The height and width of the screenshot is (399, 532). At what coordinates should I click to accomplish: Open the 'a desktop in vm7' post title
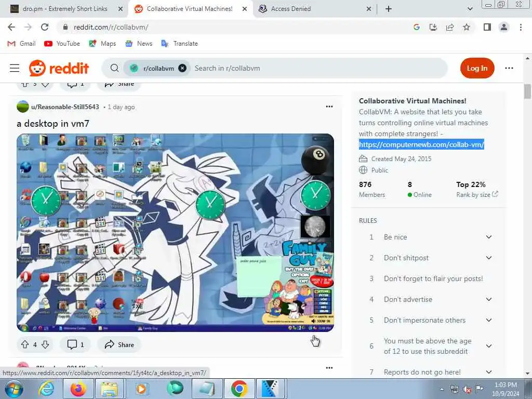tap(53, 124)
